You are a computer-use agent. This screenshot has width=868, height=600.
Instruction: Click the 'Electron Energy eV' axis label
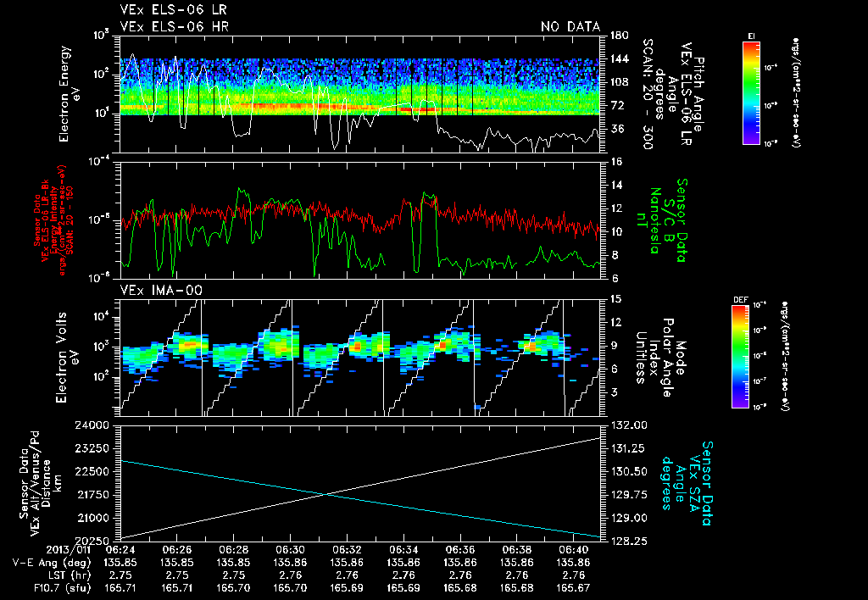coord(70,94)
